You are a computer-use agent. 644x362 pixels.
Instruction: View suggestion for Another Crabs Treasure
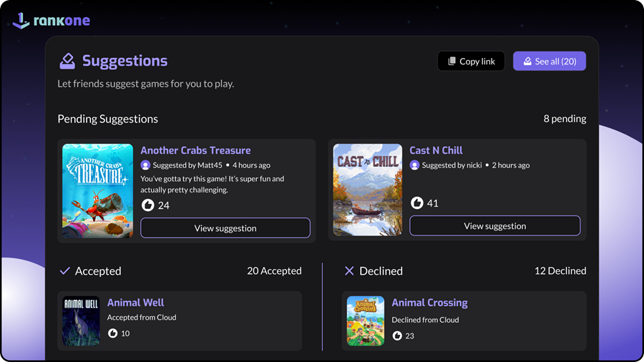(x=225, y=228)
